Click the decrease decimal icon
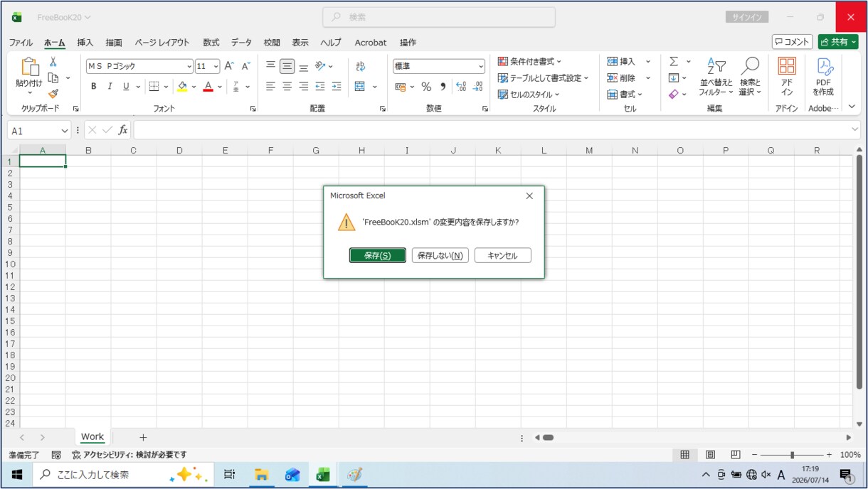The image size is (868, 489). (x=477, y=87)
